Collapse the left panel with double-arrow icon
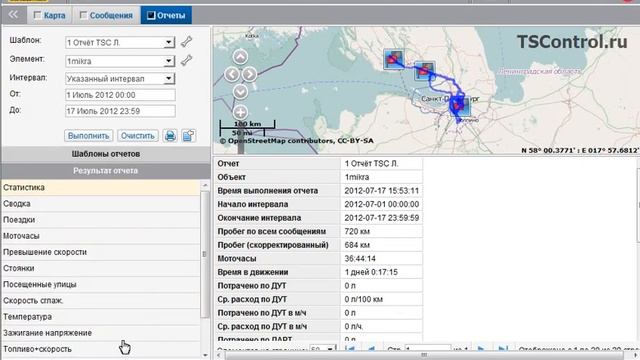The height and width of the screenshot is (360, 640). coord(13,15)
